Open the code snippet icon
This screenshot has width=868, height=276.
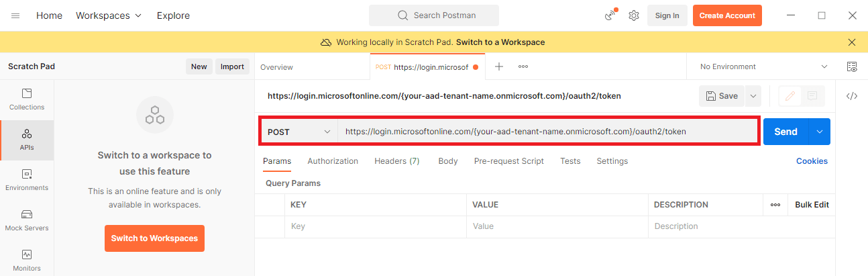tap(852, 96)
